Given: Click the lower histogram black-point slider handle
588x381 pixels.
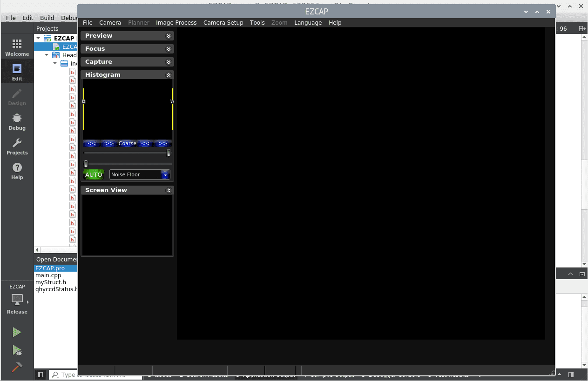Looking at the screenshot, I should [86, 164].
